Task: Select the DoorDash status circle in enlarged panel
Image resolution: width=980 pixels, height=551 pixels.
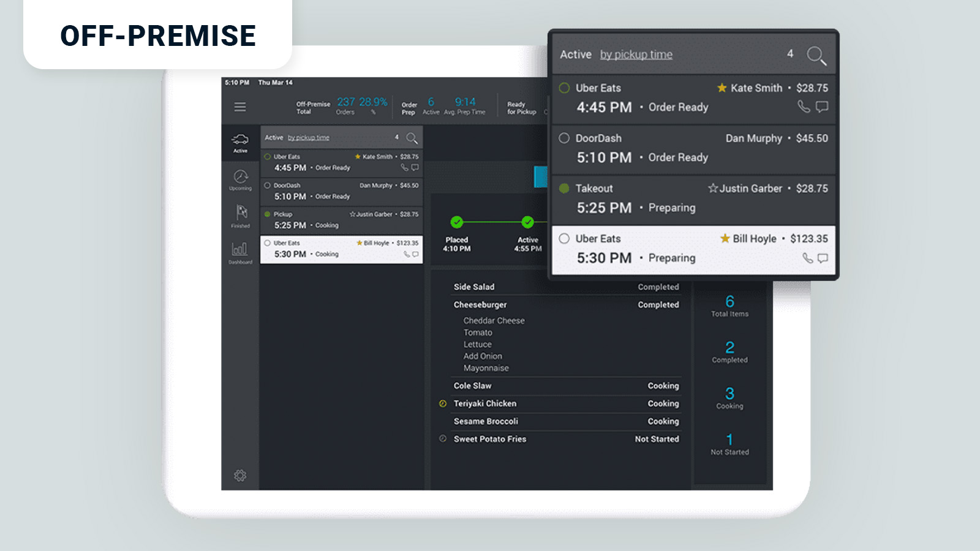Action: [564, 138]
